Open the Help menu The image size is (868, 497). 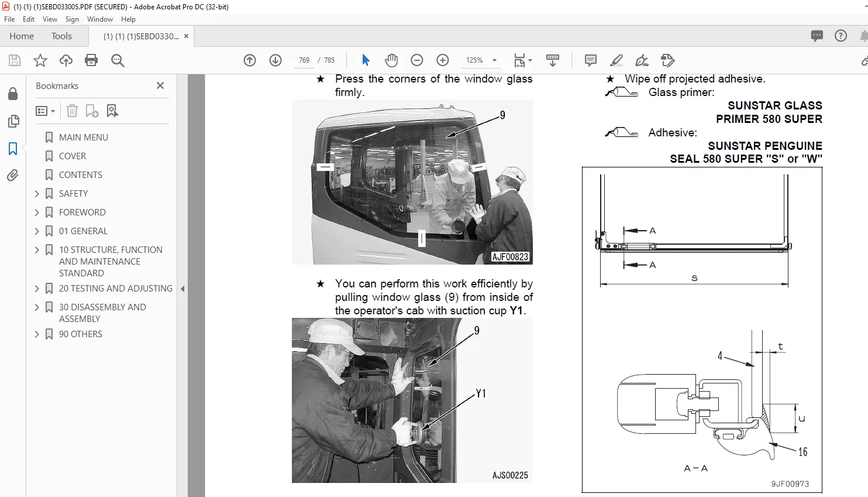click(128, 19)
